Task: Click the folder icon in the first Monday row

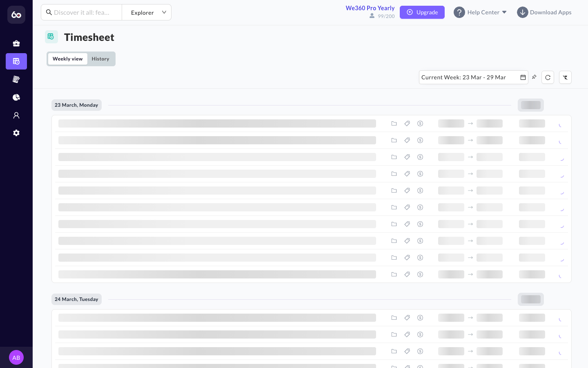Action: (394, 123)
